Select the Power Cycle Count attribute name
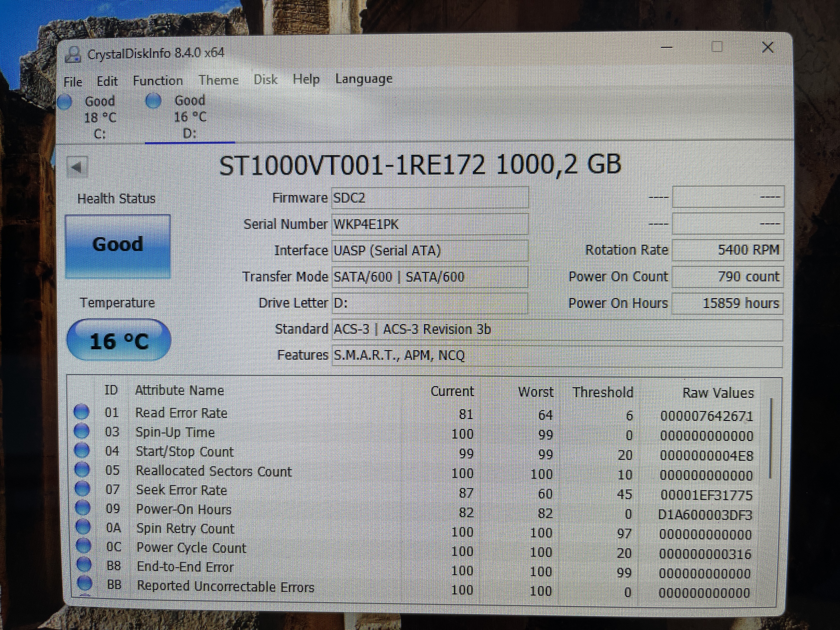 coord(191,547)
